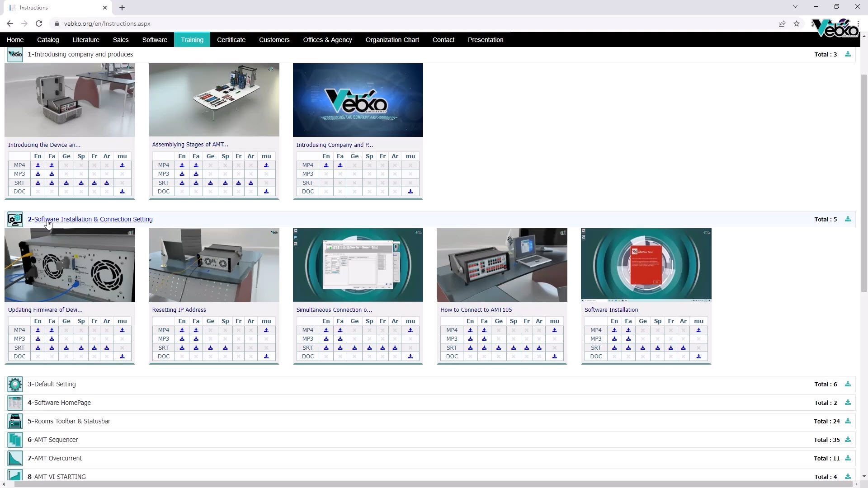Click the Software Installation thumbnail icon
The width and height of the screenshot is (868, 488).
pyautogui.click(x=646, y=264)
